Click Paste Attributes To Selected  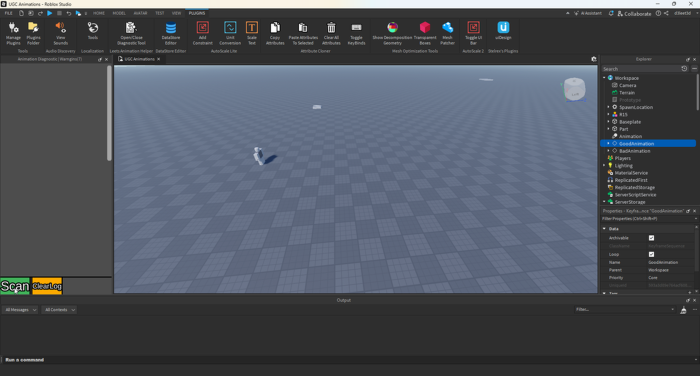[x=303, y=33]
